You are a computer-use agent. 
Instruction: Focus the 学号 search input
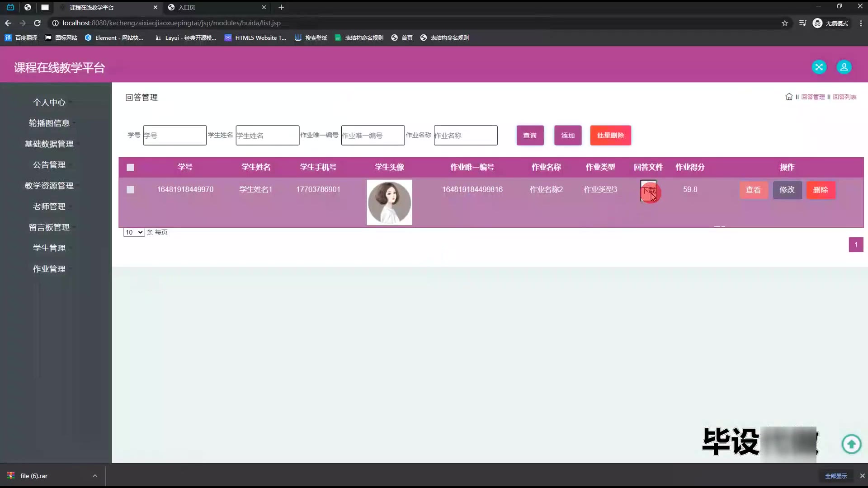pyautogui.click(x=175, y=136)
